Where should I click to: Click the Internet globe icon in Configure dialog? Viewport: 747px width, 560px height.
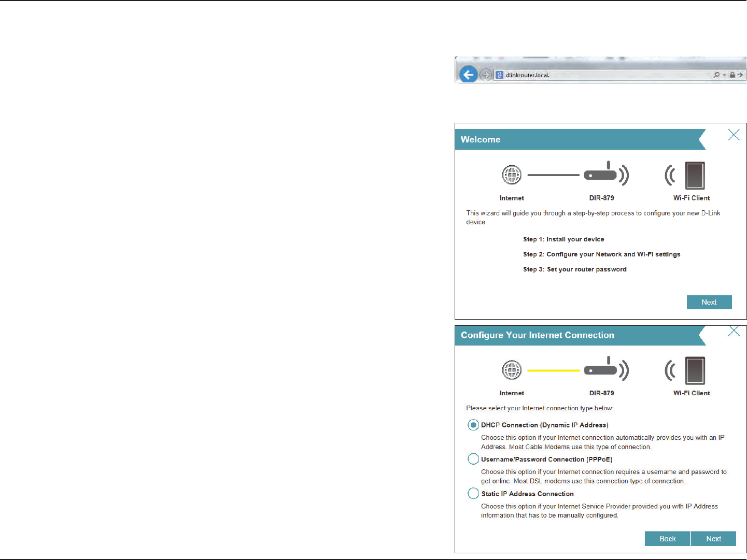pos(512,370)
